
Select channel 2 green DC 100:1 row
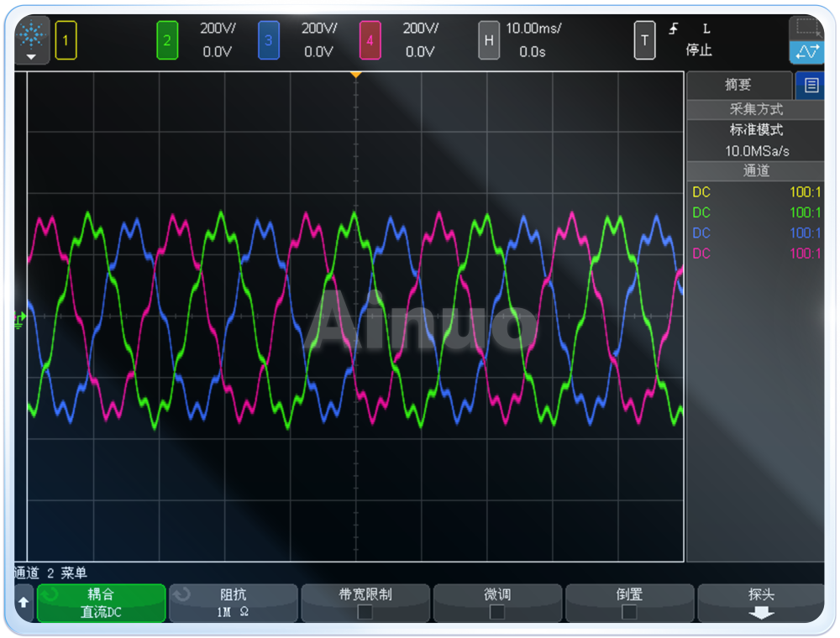pyautogui.click(x=756, y=212)
